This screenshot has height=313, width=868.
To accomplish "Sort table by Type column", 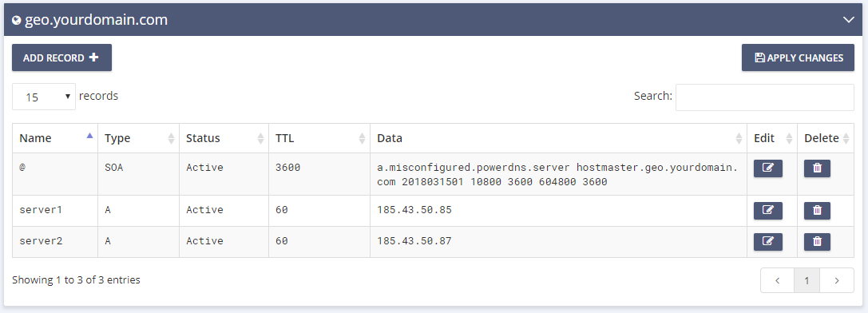I will (x=138, y=138).
